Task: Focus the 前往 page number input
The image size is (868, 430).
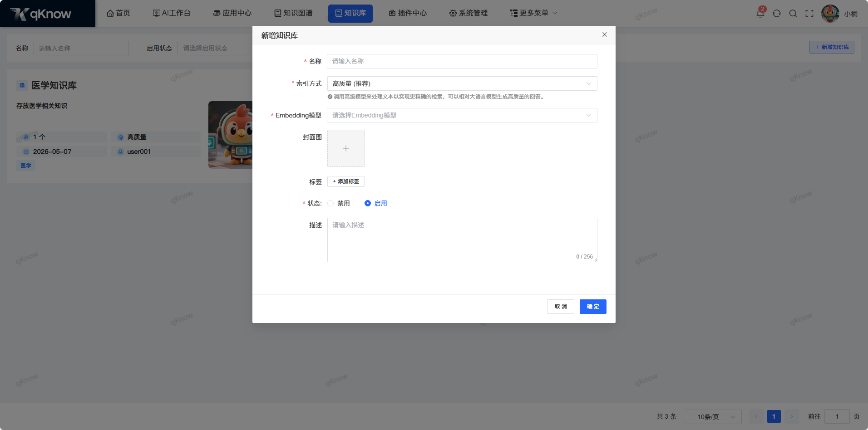Action: 837,416
